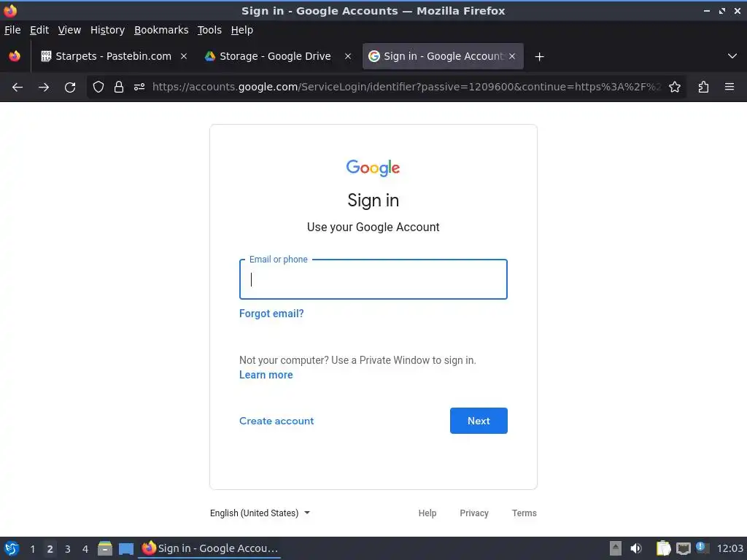Screen dimensions: 747x560
Task: Open the Terms footer link
Action: pos(524,513)
